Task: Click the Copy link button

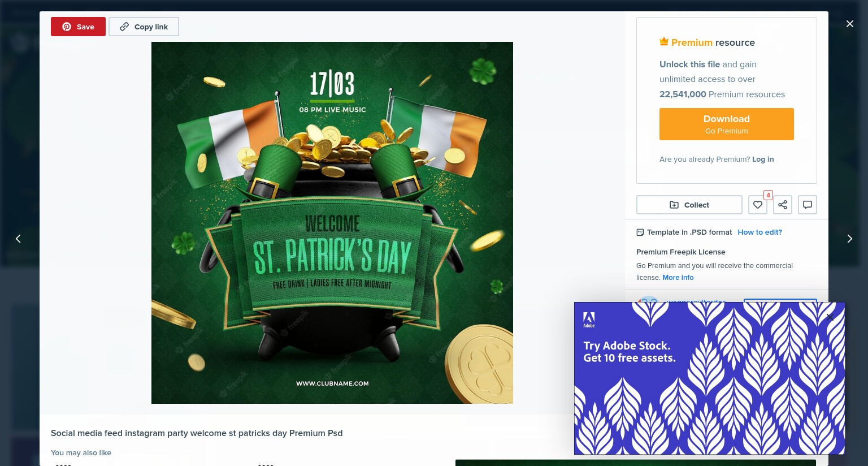Action: coord(144,27)
